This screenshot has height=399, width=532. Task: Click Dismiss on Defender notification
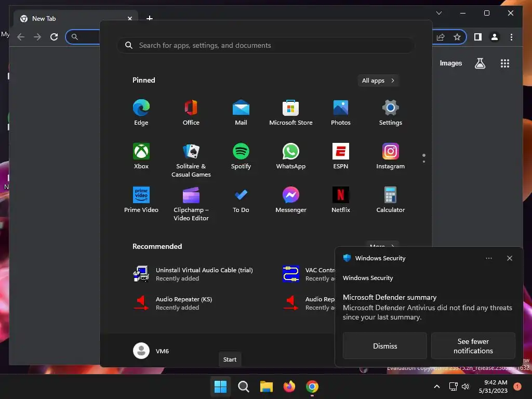(x=385, y=345)
